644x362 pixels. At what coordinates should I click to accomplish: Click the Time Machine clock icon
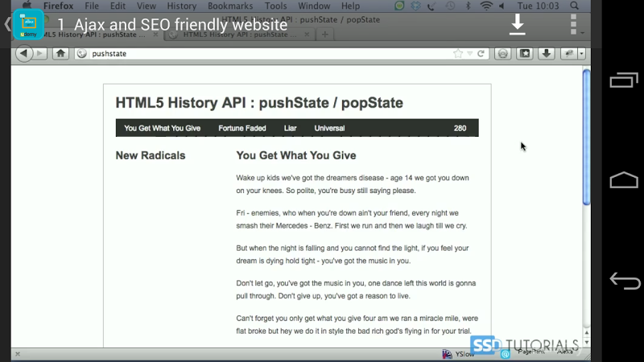click(x=450, y=6)
